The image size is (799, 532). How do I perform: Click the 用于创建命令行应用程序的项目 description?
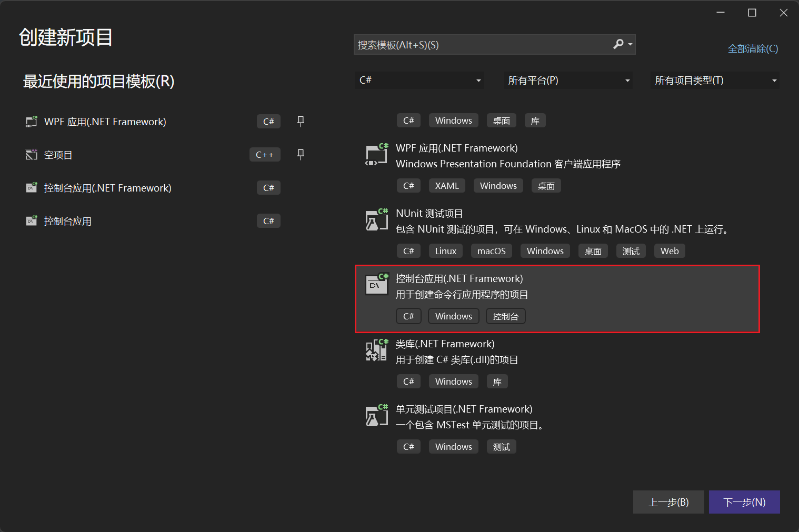pos(462,295)
